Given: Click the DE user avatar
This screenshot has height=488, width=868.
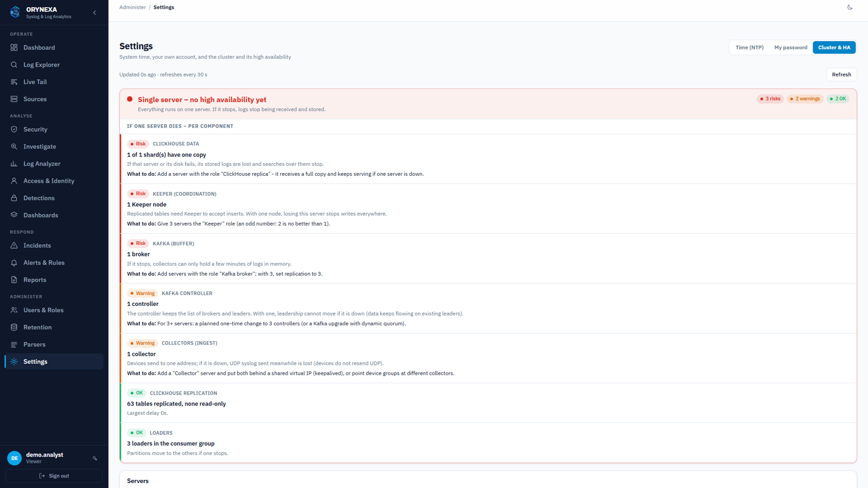Looking at the screenshot, I should pos(15,458).
